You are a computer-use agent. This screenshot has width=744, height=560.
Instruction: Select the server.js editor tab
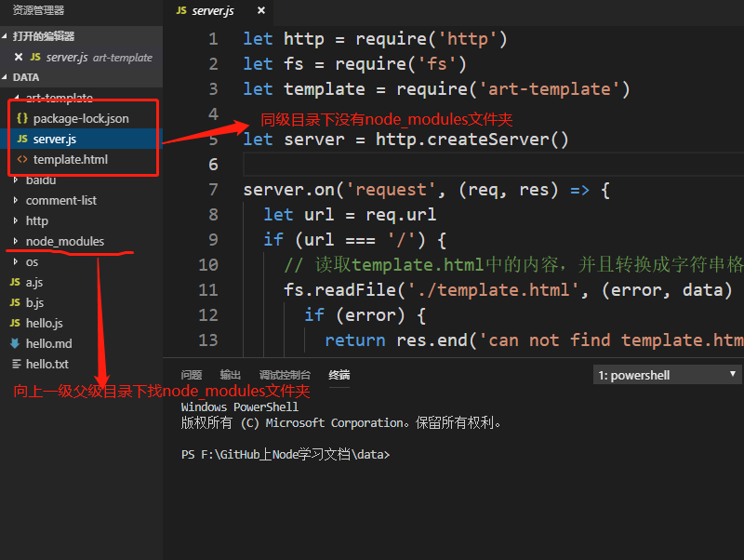tap(218, 11)
